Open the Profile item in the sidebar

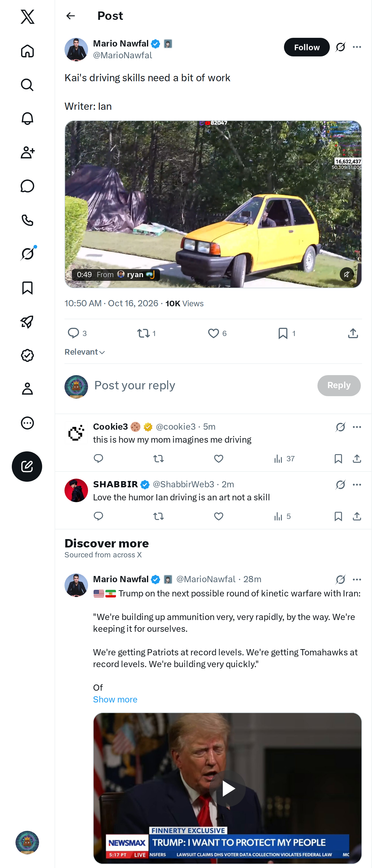coord(27,389)
